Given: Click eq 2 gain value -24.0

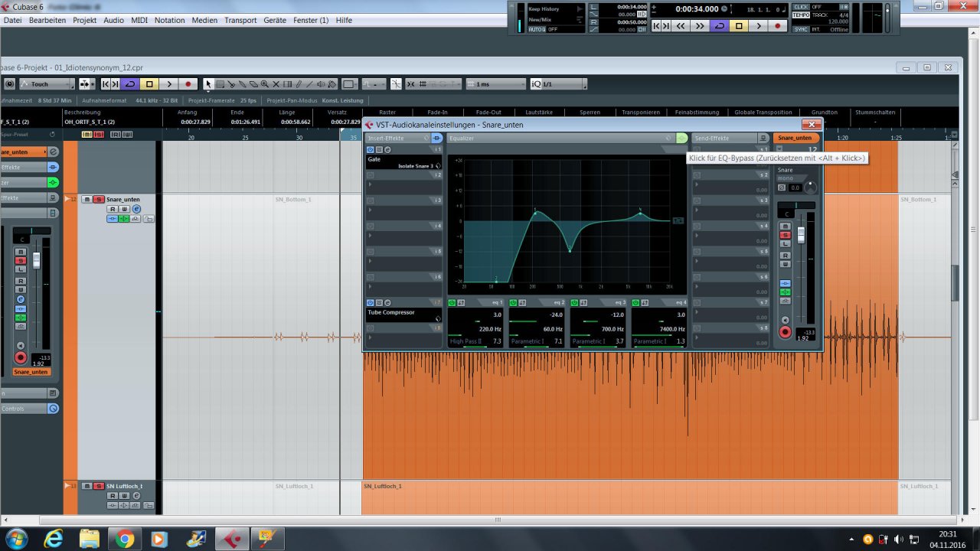Looking at the screenshot, I should [x=556, y=315].
